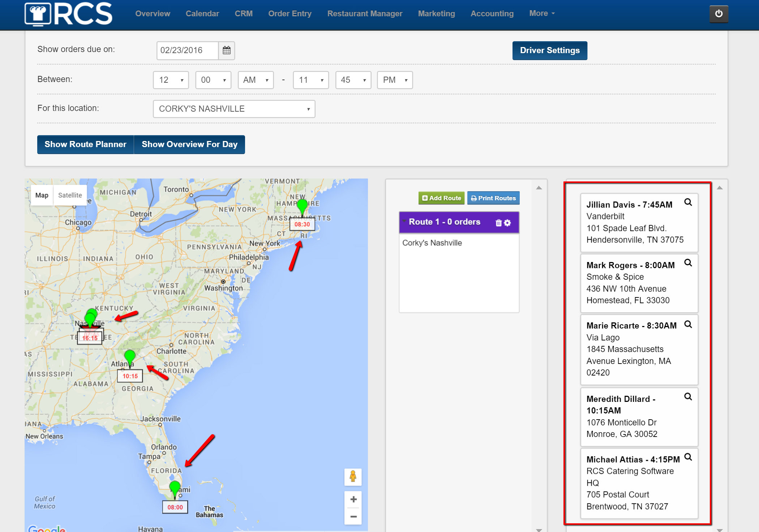Switch map to Map view

click(42, 195)
